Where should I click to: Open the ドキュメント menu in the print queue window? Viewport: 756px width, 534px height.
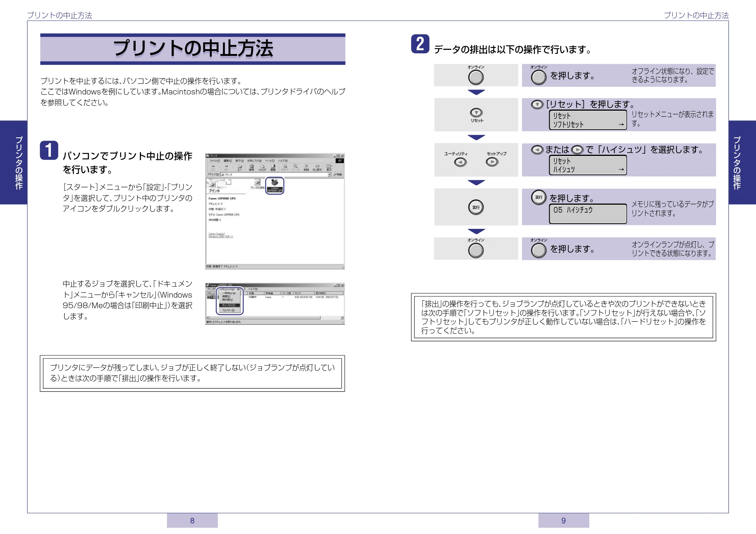click(x=227, y=289)
